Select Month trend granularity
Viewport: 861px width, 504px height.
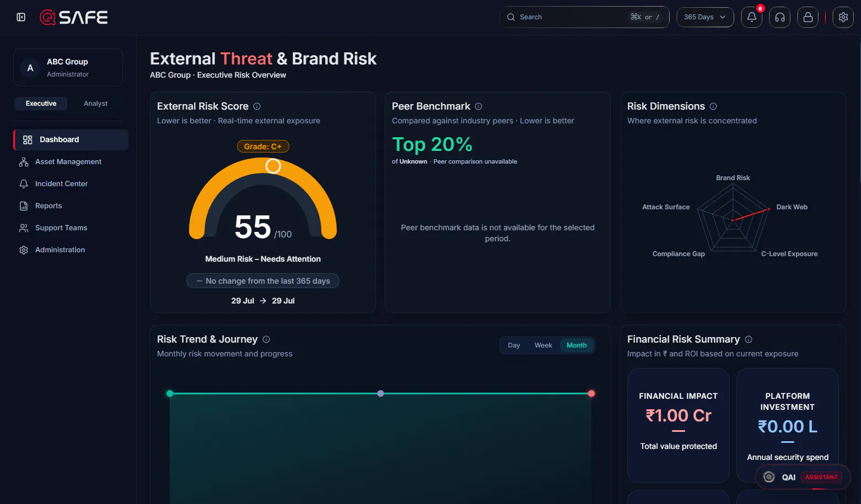pos(577,345)
